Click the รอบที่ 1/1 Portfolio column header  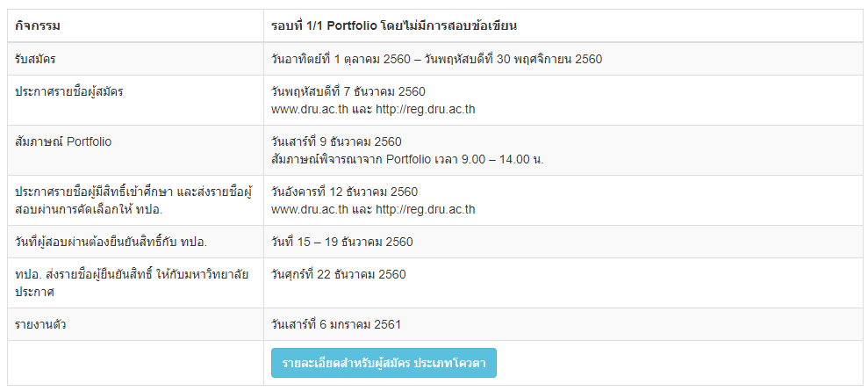(394, 26)
